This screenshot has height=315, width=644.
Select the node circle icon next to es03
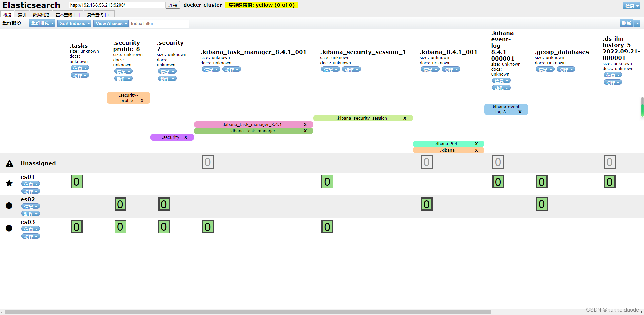pyautogui.click(x=9, y=228)
